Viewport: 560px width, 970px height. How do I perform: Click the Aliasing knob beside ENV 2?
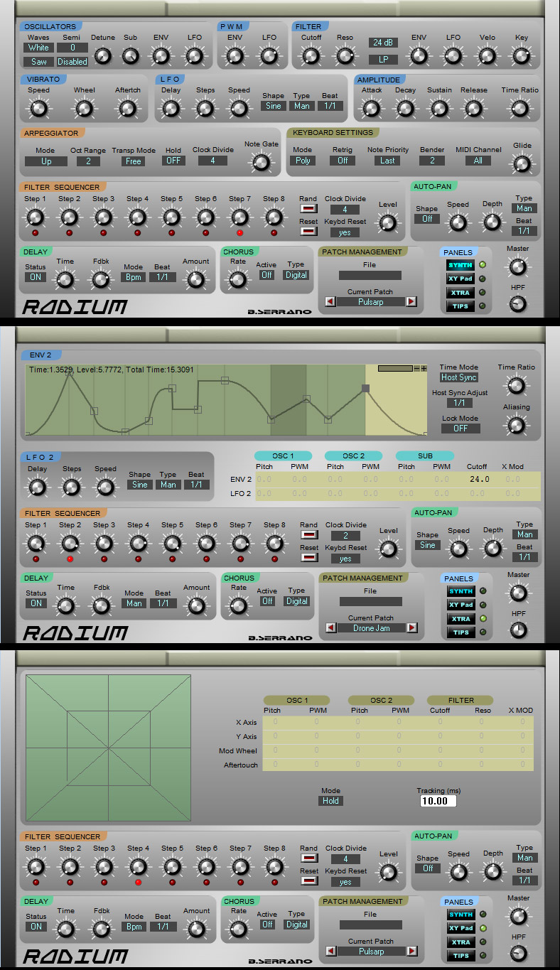coord(516,426)
